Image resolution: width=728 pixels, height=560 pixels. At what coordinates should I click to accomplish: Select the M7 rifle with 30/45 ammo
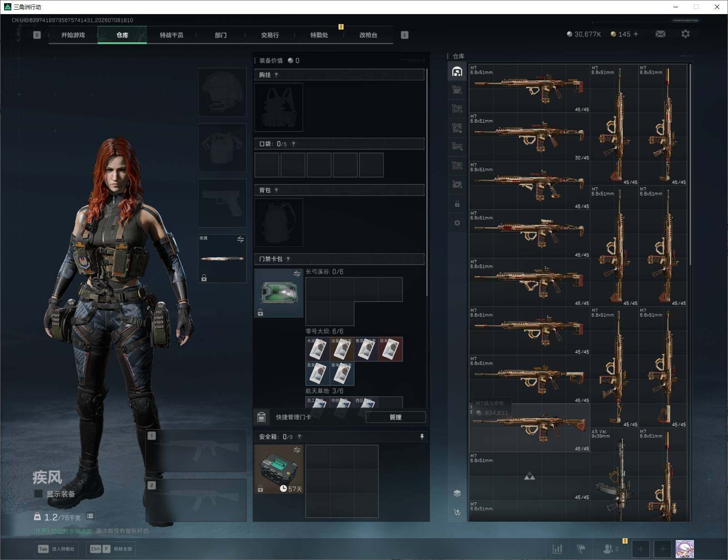[x=529, y=137]
